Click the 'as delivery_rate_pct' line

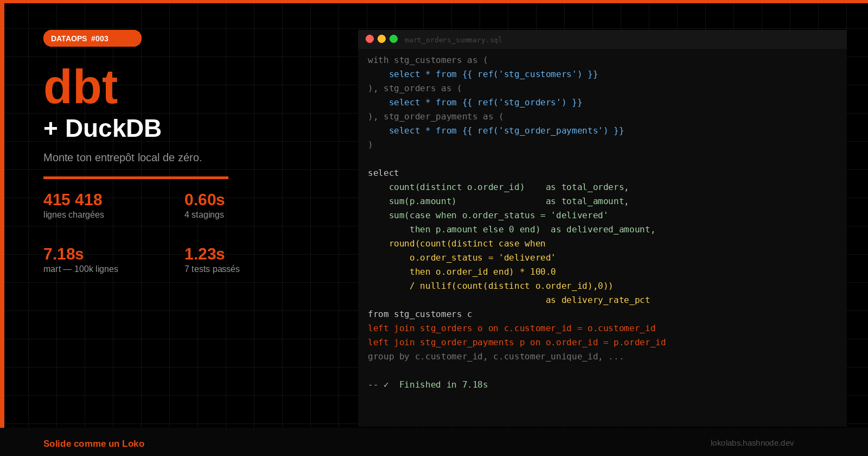pos(598,300)
